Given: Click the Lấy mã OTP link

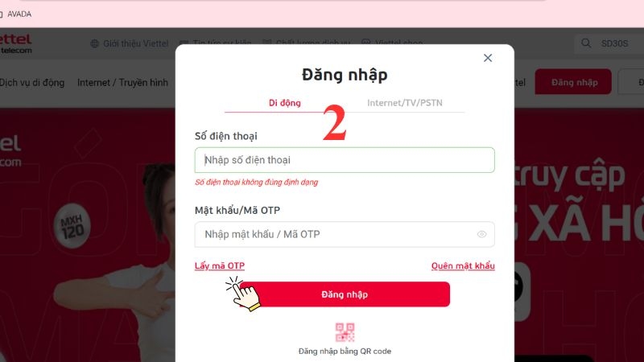Looking at the screenshot, I should [220, 265].
